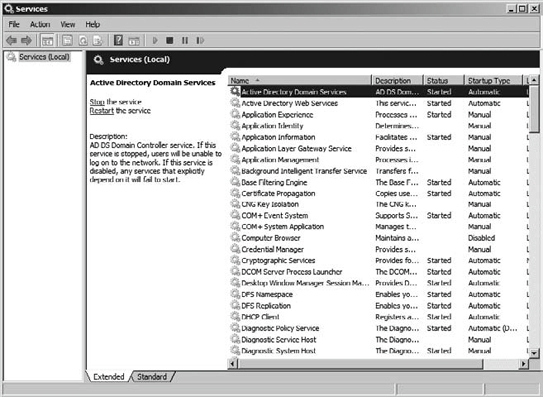Select the Diagnostic Policy Service row

[x=378, y=328]
